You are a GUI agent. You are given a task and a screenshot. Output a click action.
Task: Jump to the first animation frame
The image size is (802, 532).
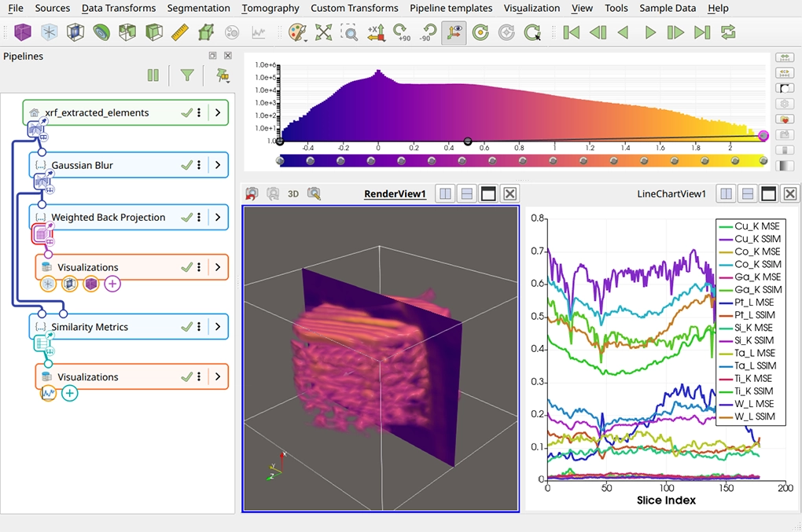(572, 32)
